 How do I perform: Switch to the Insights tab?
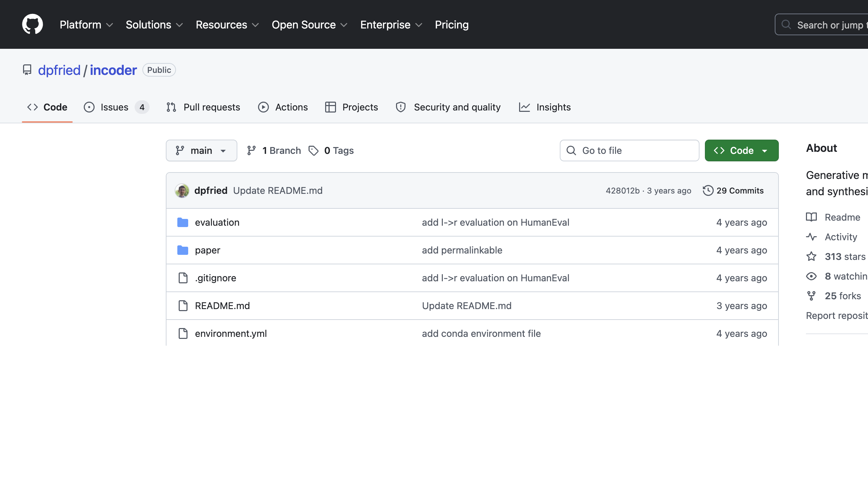(x=545, y=107)
